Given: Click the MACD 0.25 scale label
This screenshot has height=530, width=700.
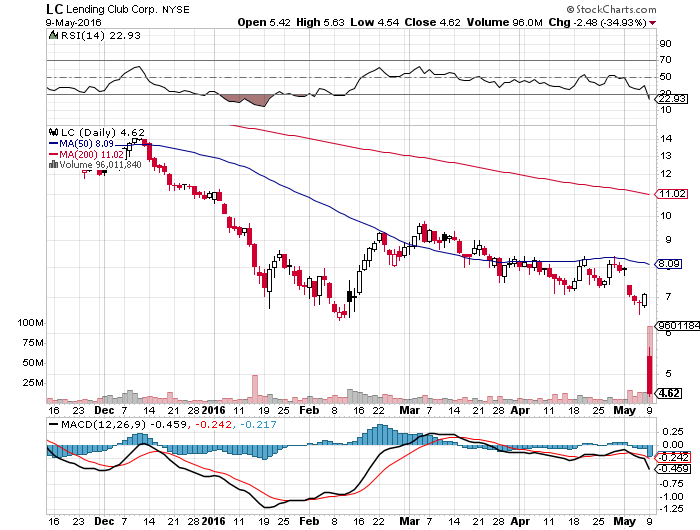Looking at the screenshot, I should tap(673, 431).
